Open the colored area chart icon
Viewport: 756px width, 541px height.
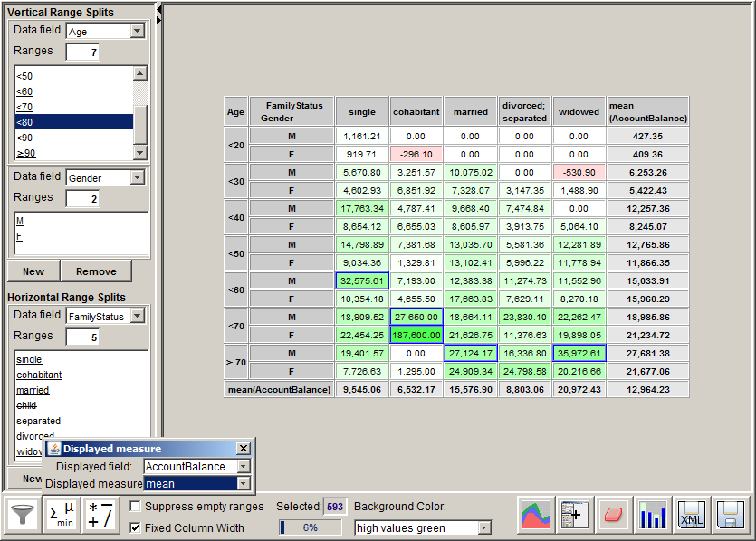(x=538, y=516)
